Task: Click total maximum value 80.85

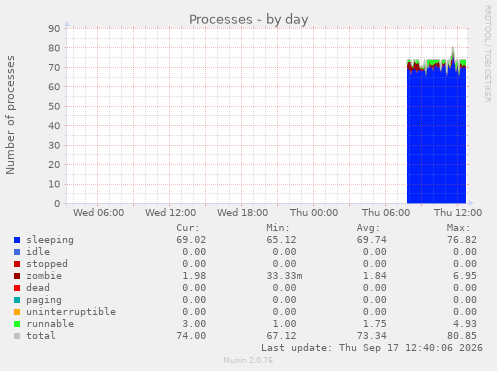Action: click(462, 336)
